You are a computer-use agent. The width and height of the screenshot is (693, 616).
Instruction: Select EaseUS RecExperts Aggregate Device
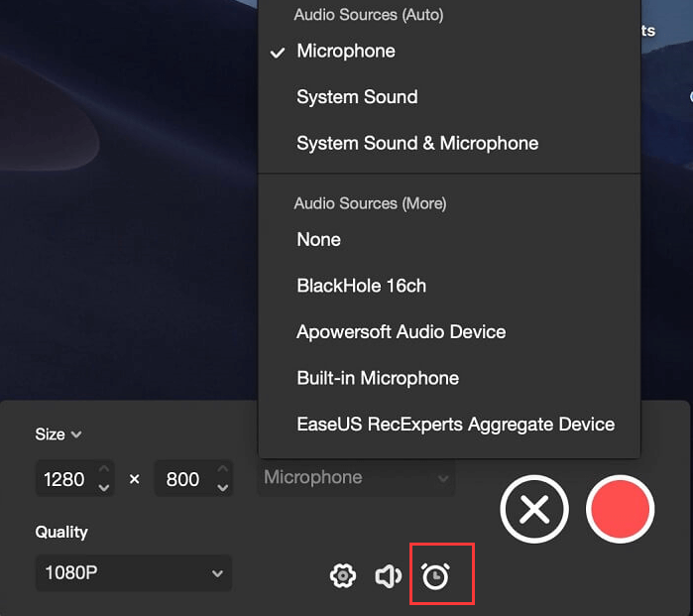point(449,425)
